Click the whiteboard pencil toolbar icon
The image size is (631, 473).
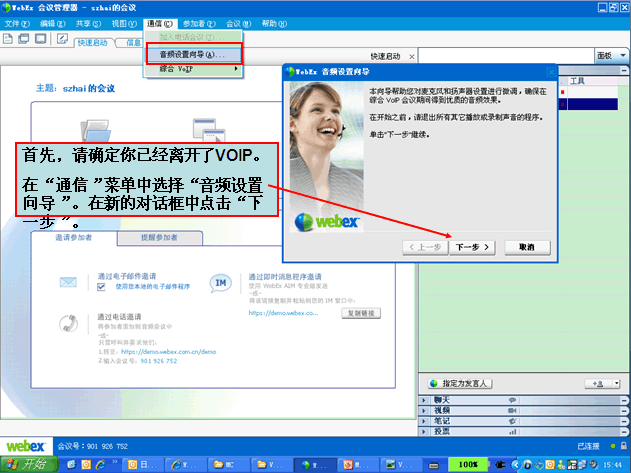tap(62, 39)
